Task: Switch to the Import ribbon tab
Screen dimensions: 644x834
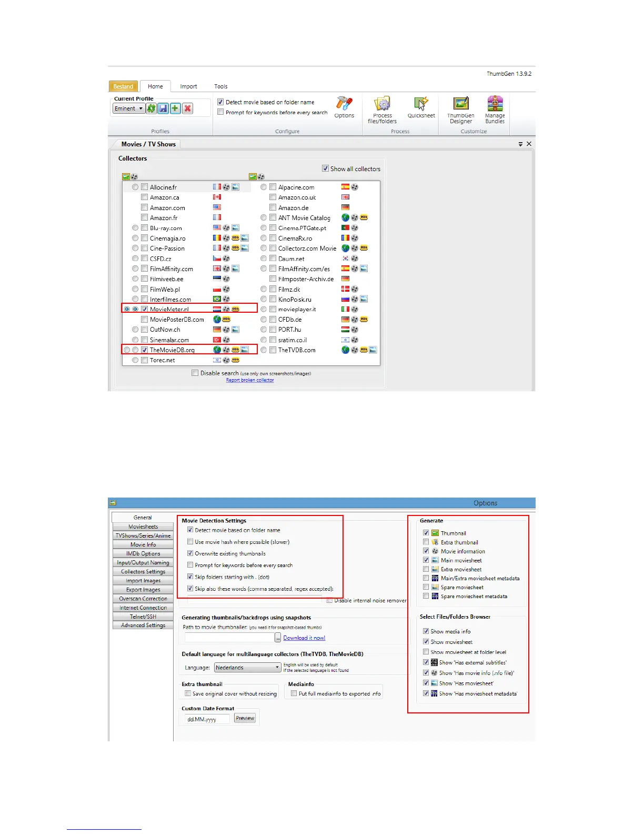Action: [188, 86]
